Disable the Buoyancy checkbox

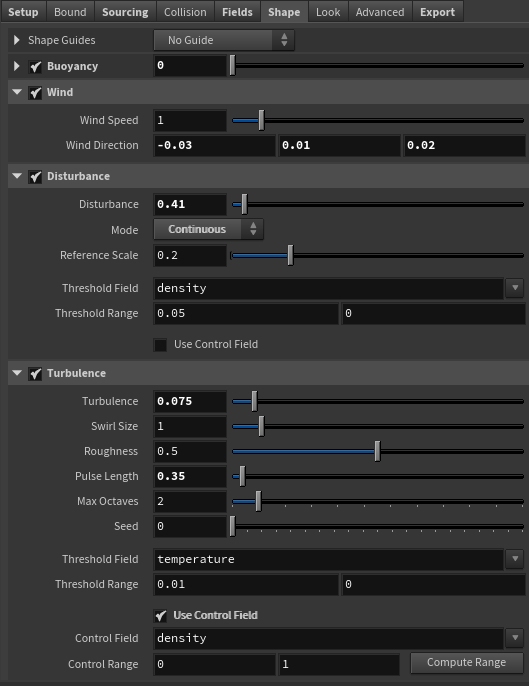tap(35, 66)
